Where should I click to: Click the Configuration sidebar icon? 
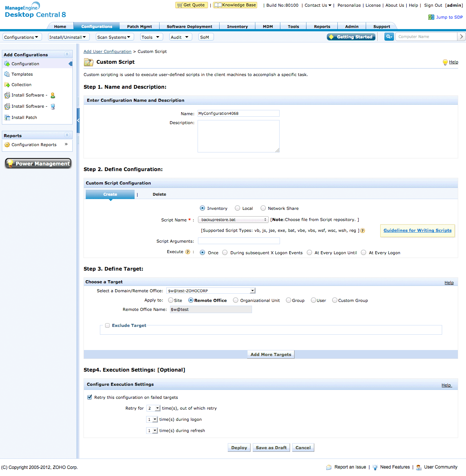point(7,64)
